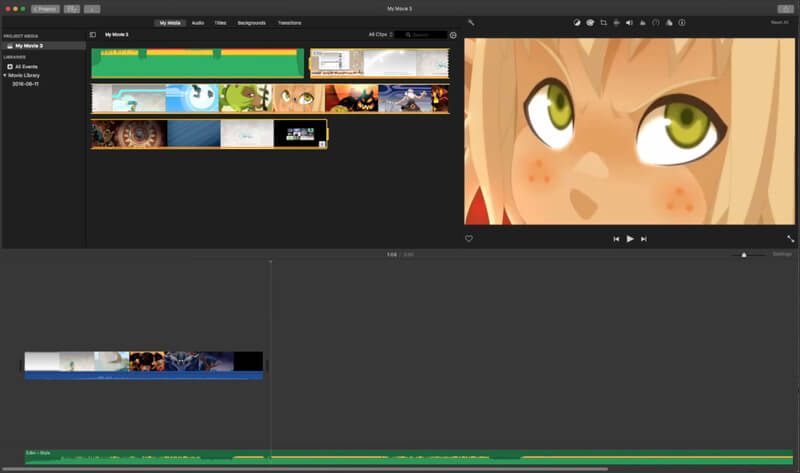This screenshot has width=800, height=473.
Task: Open the Backgrounds tab
Action: pos(252,23)
